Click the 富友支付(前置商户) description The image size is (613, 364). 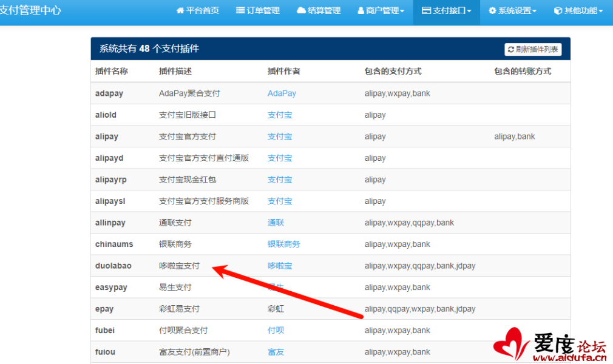tap(194, 352)
